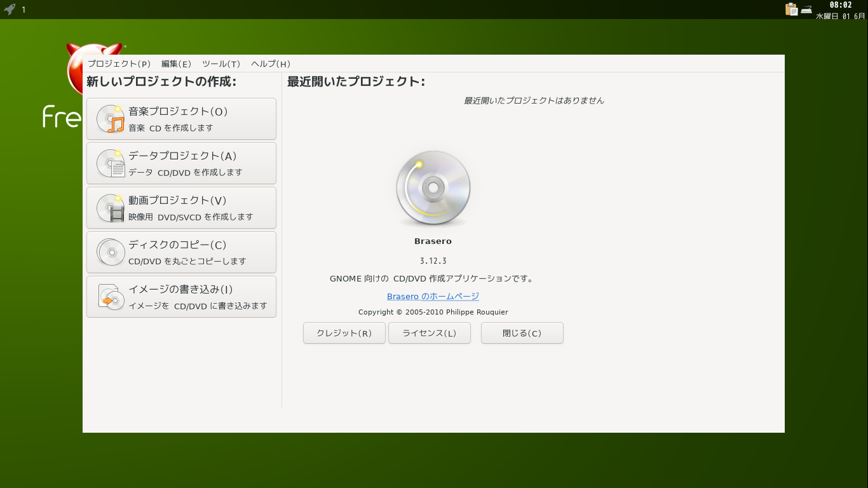Viewport: 868px width, 488px height.
Task: Click the video project filmstrip disc icon
Action: pyautogui.click(x=111, y=208)
